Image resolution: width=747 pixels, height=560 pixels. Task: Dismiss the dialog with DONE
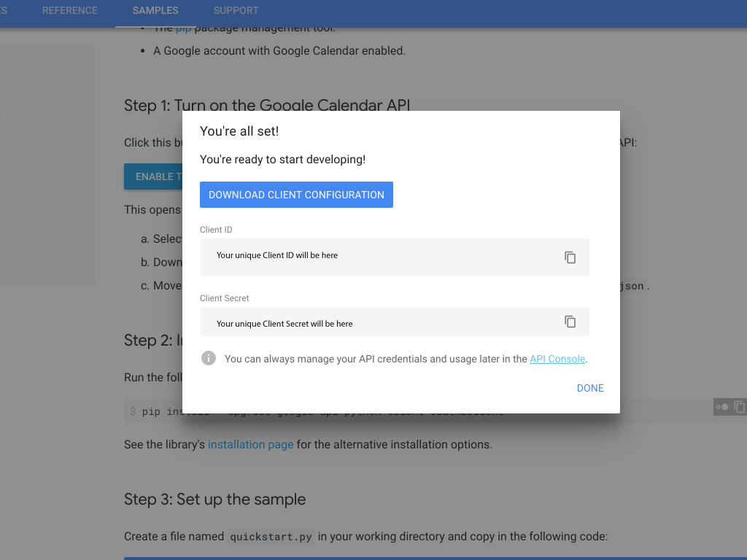(x=590, y=388)
